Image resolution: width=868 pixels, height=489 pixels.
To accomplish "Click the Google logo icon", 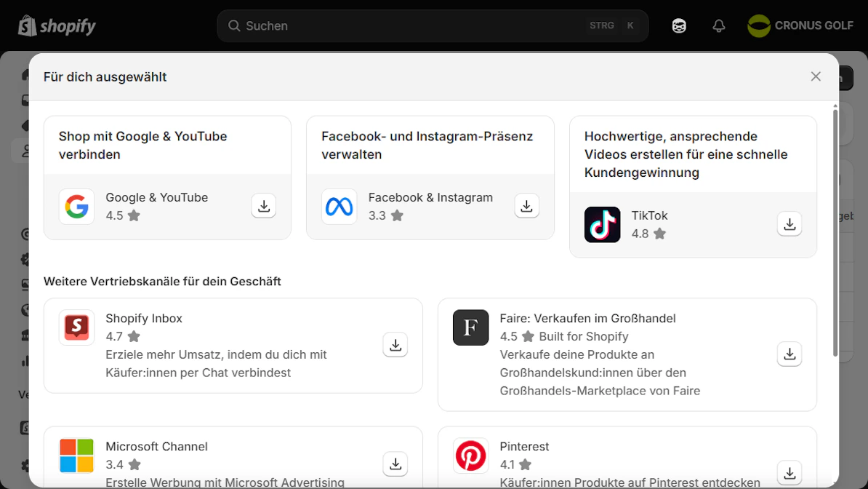I will [76, 207].
